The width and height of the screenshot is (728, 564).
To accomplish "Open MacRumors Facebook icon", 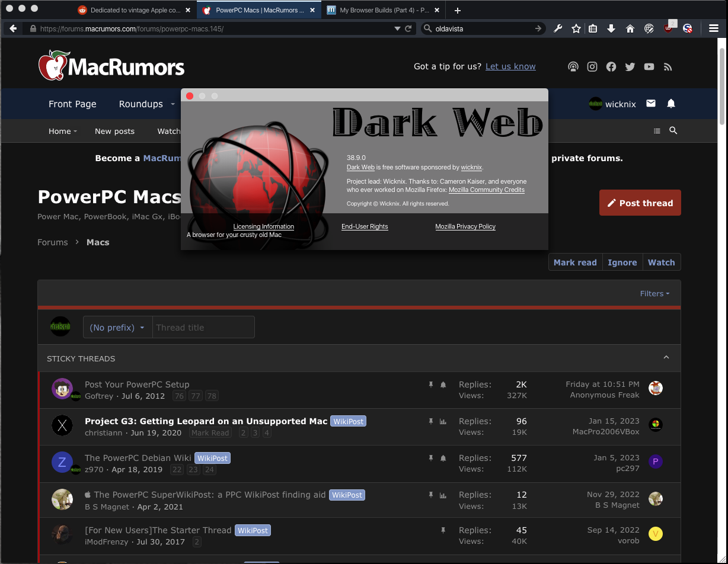I will (611, 67).
